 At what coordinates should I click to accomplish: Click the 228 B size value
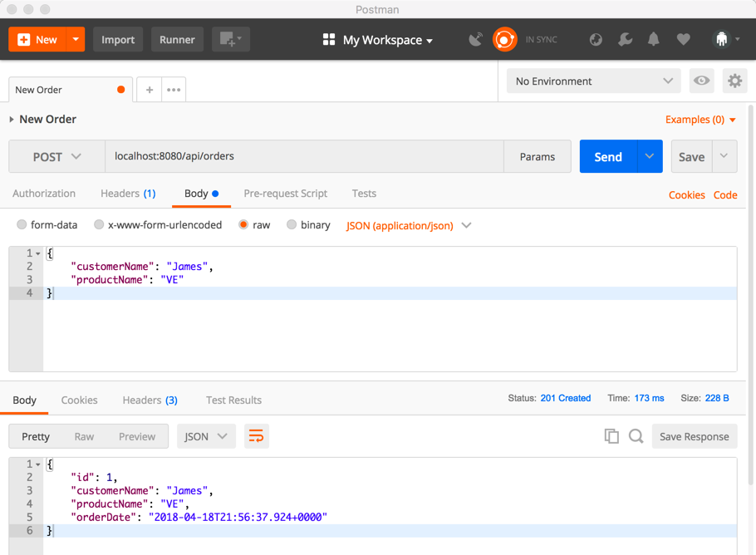[x=717, y=398]
